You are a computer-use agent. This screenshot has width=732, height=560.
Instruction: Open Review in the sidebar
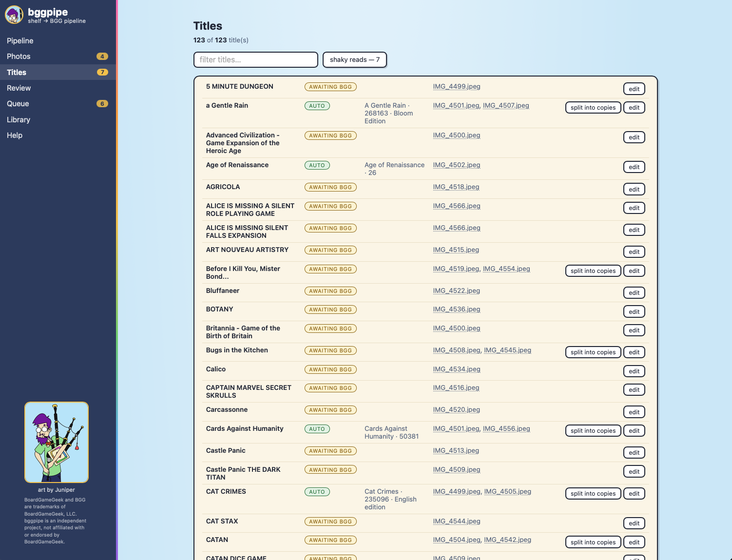pos(58,88)
